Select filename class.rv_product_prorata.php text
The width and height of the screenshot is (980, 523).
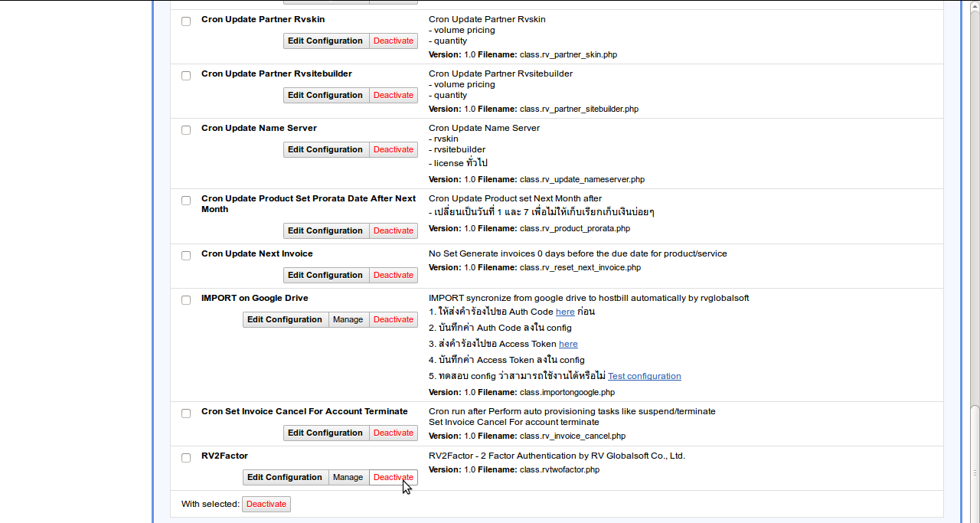click(x=575, y=229)
